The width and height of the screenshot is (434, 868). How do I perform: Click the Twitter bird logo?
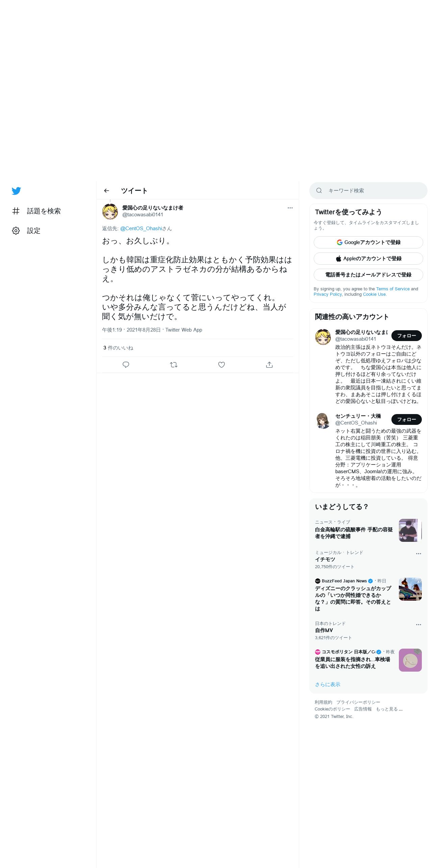coord(16,191)
